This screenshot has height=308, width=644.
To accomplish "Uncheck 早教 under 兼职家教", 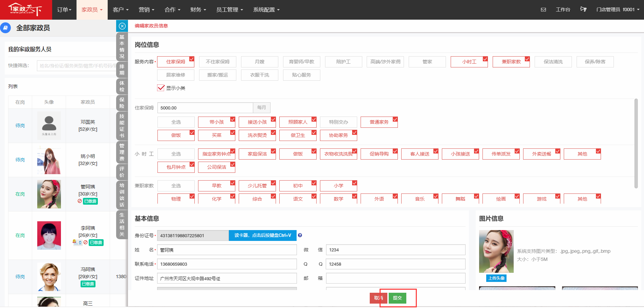I will pyautogui.click(x=217, y=186).
